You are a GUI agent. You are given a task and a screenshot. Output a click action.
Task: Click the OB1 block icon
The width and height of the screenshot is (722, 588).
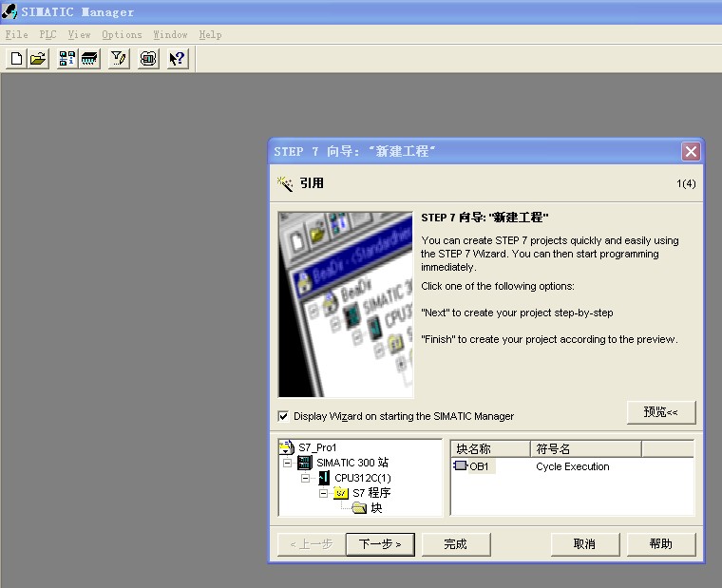[461, 465]
